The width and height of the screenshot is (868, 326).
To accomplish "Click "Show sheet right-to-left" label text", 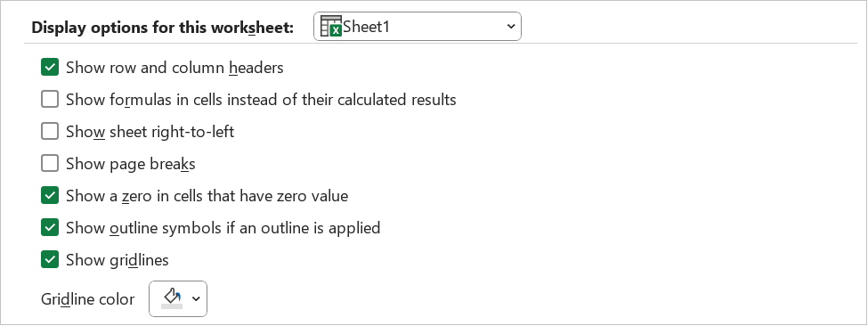I will (x=150, y=132).
